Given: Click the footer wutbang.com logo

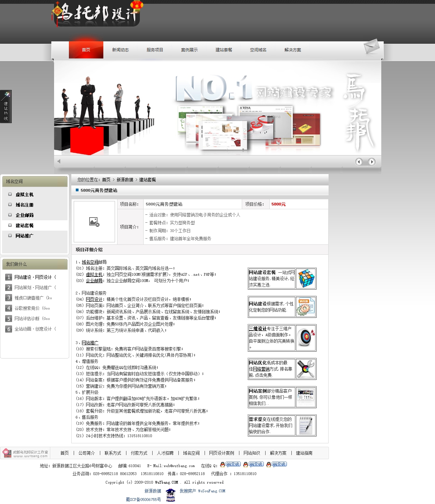Looking at the screenshot, I should pyautogui.click(x=25, y=453).
